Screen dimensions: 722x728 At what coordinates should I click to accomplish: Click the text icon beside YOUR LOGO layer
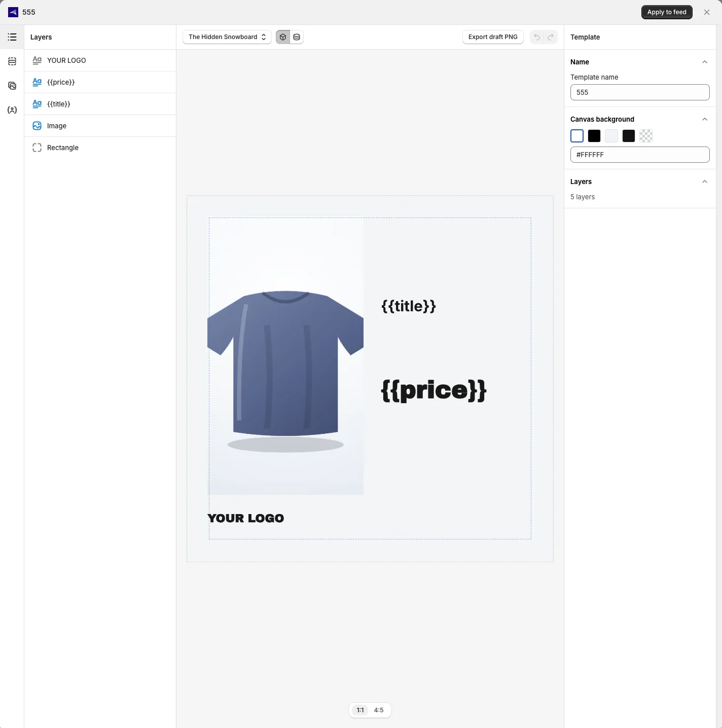pos(37,60)
